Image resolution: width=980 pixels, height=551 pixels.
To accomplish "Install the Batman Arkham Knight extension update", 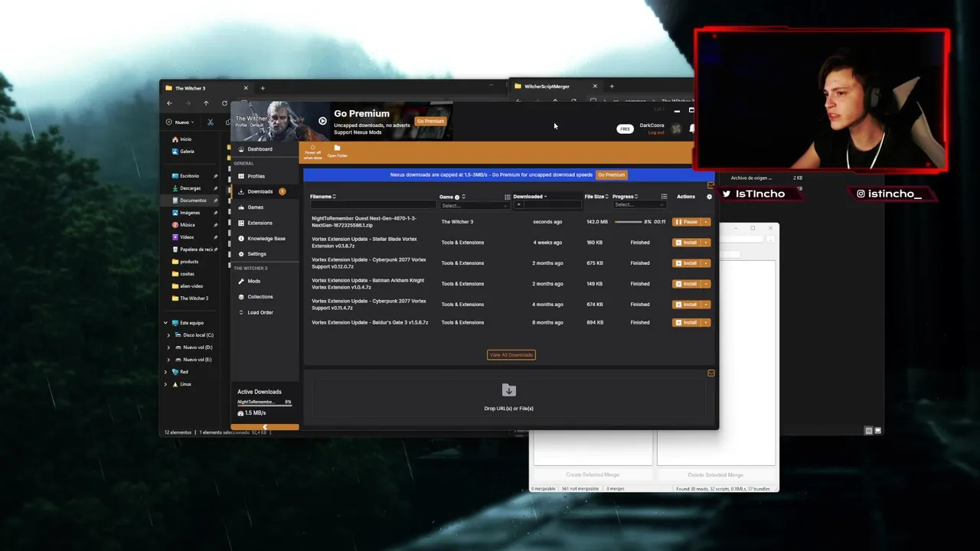I will 687,284.
